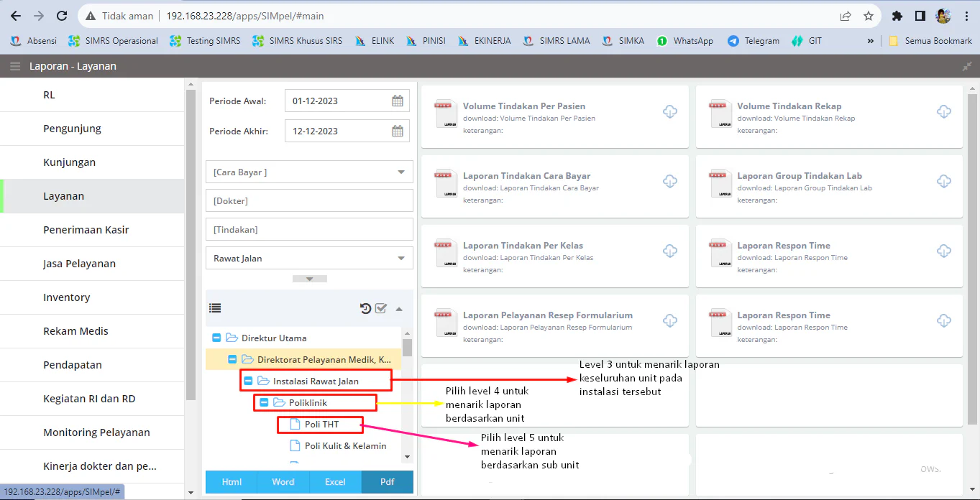
Task: Download the Volume Tindakan Rekap report
Action: tap(944, 111)
